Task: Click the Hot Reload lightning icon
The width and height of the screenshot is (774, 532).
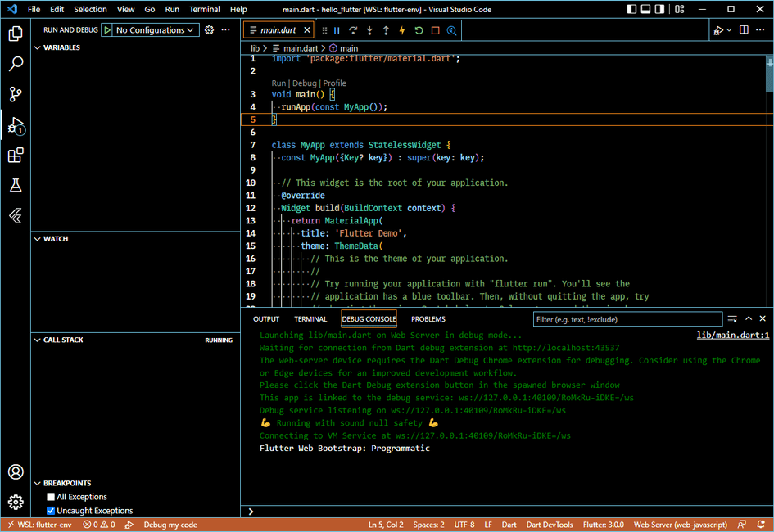Action: pos(402,30)
